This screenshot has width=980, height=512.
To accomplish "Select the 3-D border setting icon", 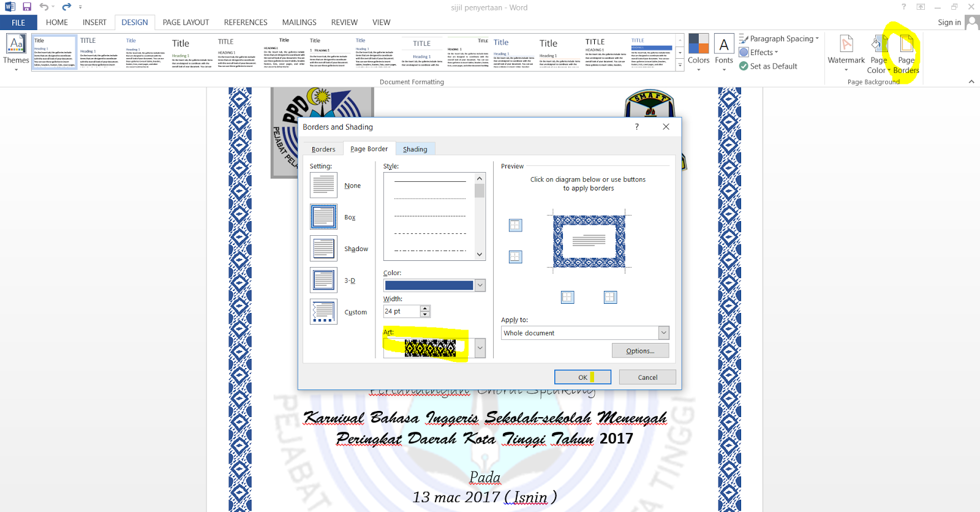I will [x=323, y=280].
